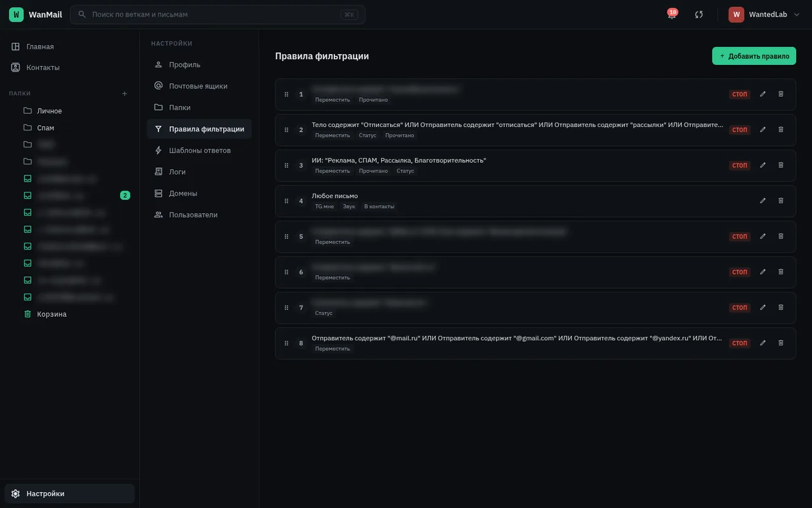812x508 pixels.
Task: Click the sync refresh icon
Action: 699,15
